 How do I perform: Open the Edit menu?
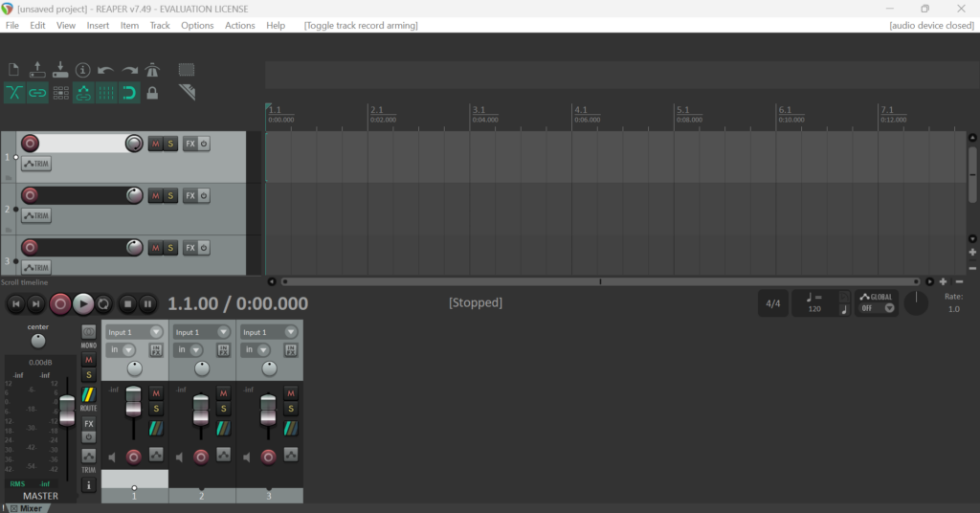[37, 25]
